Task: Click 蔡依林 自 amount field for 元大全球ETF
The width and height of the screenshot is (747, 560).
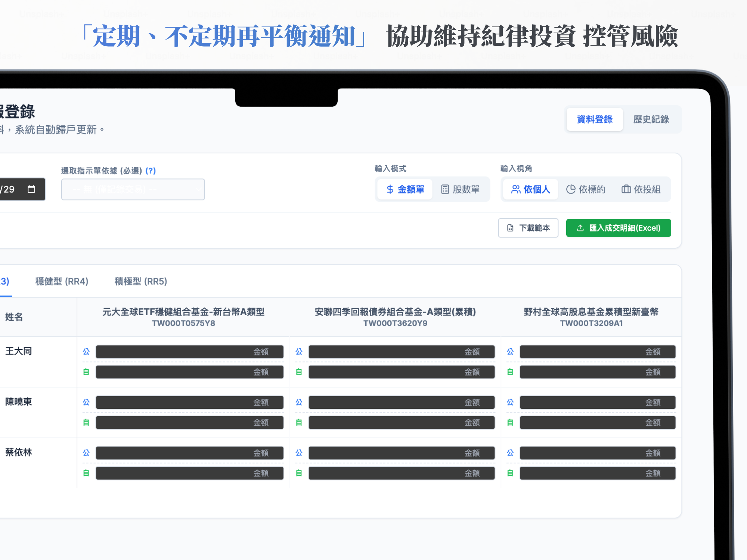Action: pyautogui.click(x=190, y=473)
